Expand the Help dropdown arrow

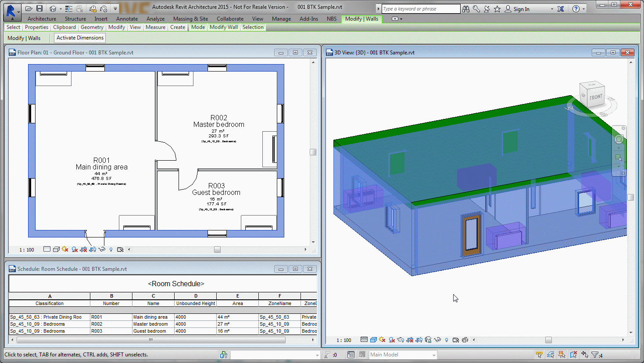(583, 9)
